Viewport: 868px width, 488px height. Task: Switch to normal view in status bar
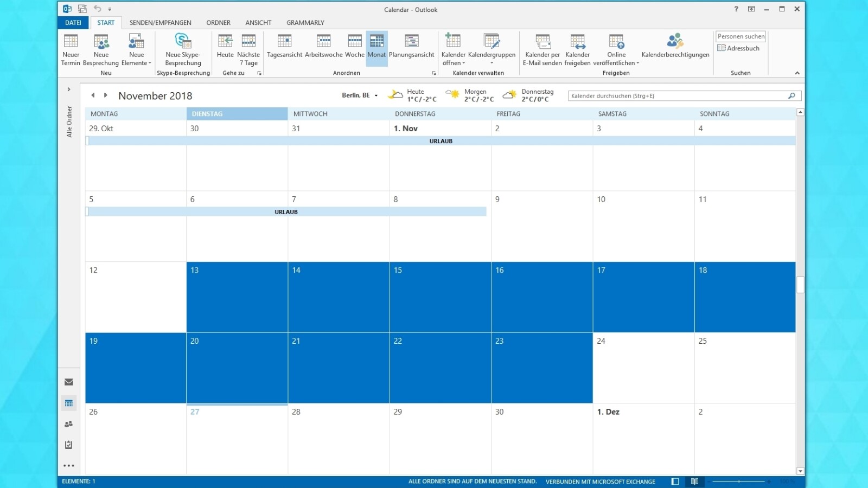coord(675,481)
